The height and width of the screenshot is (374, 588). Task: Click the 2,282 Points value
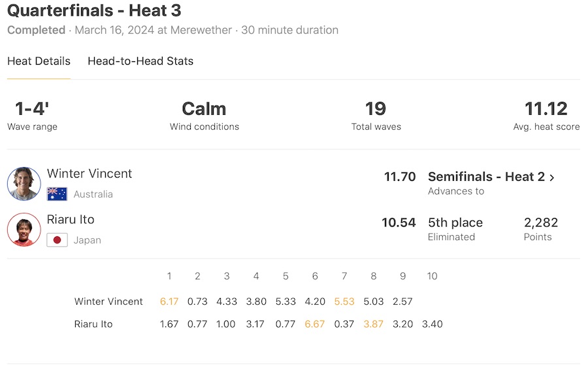tap(541, 223)
